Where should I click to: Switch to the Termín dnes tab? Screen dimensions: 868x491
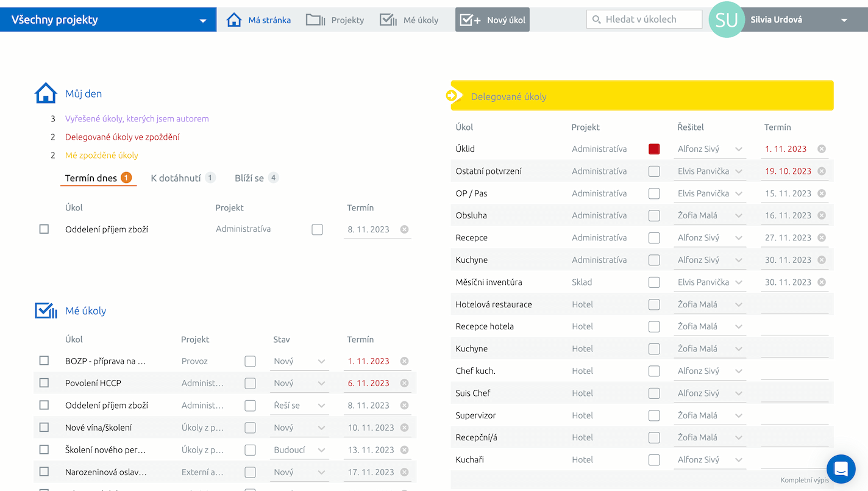(x=99, y=178)
